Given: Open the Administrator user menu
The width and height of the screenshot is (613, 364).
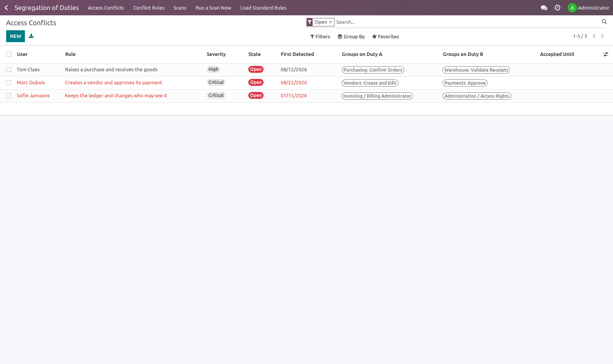Looking at the screenshot, I should pyautogui.click(x=588, y=8).
